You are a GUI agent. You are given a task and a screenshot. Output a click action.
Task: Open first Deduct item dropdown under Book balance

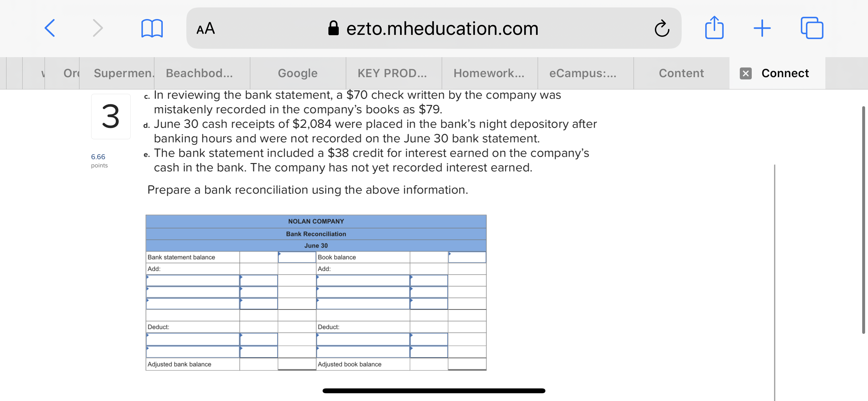[x=363, y=339]
